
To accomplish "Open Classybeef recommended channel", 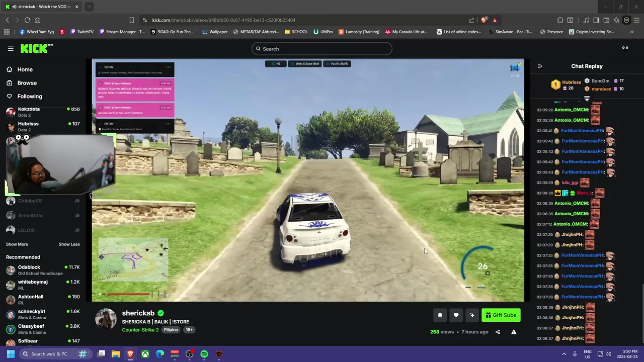I will 43,329.
